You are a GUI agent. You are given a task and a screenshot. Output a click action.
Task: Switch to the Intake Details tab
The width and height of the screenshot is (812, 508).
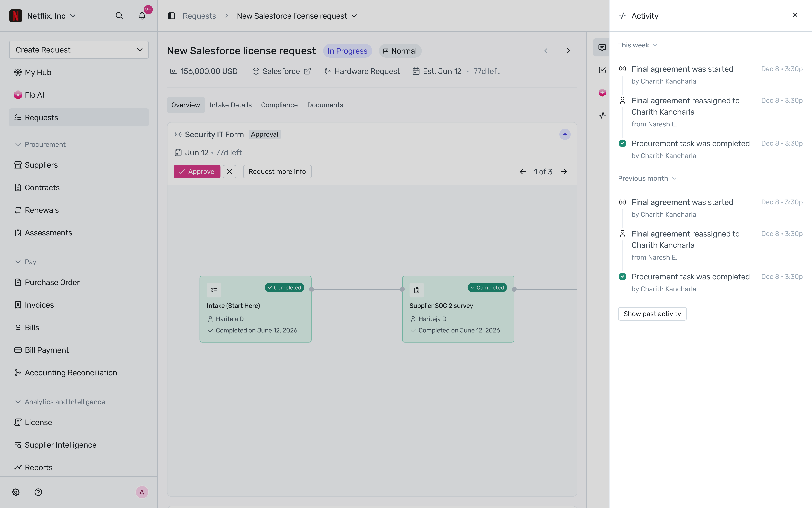230,105
